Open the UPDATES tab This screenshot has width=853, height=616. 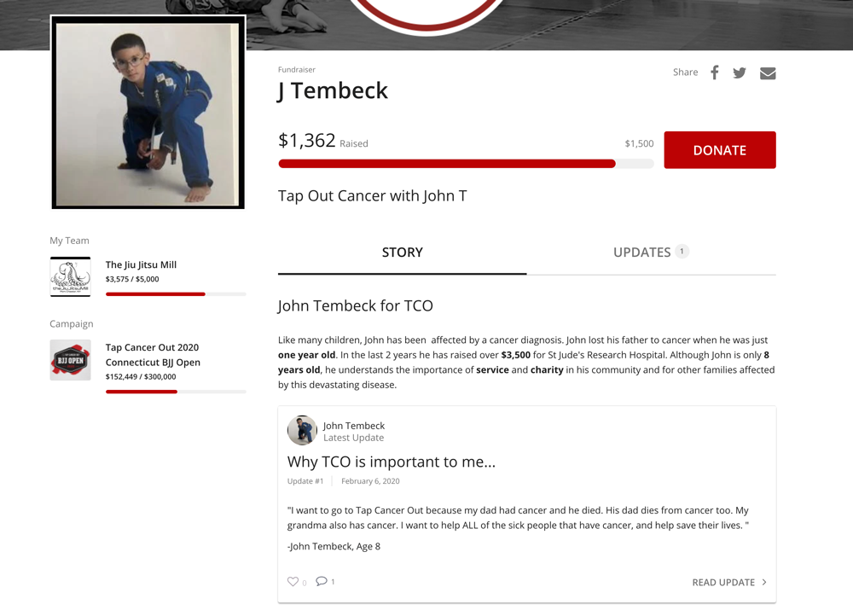coord(651,253)
